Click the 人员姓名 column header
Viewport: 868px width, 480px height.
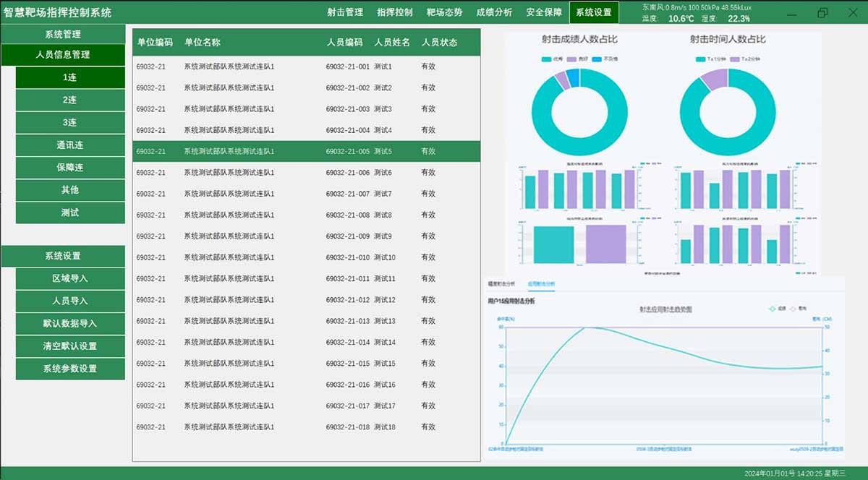392,43
